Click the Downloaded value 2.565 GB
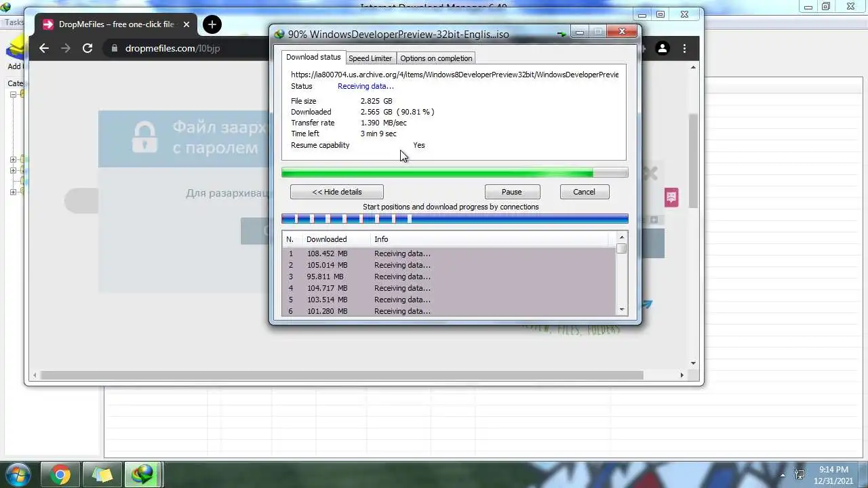 [x=397, y=112]
